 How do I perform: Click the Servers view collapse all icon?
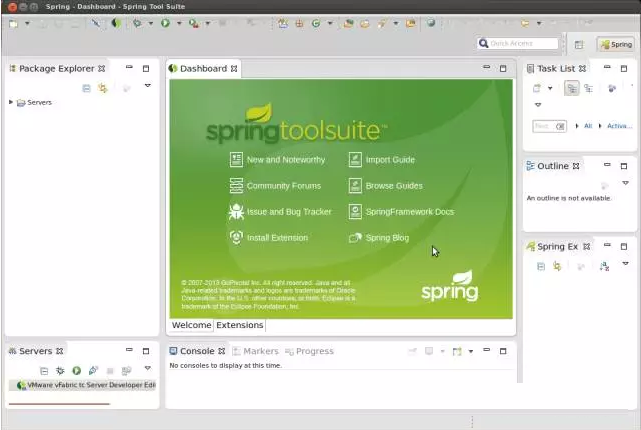pos(44,371)
